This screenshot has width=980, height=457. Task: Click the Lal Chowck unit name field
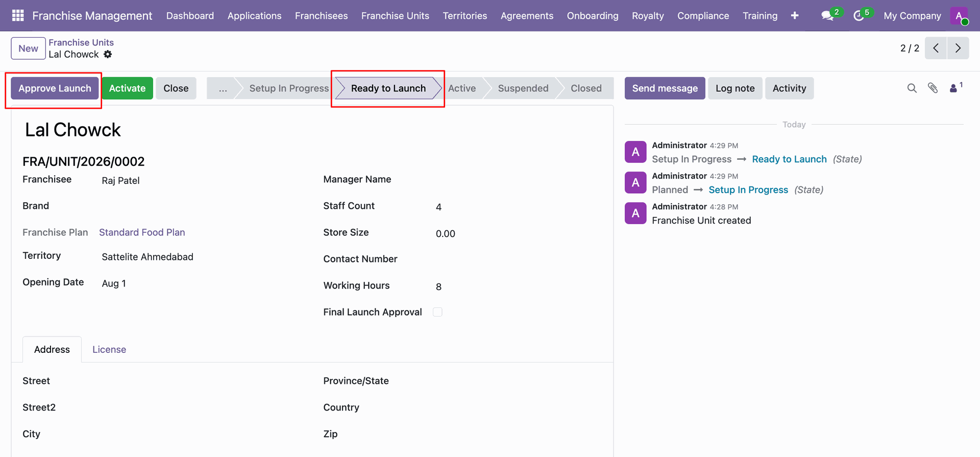pos(73,130)
